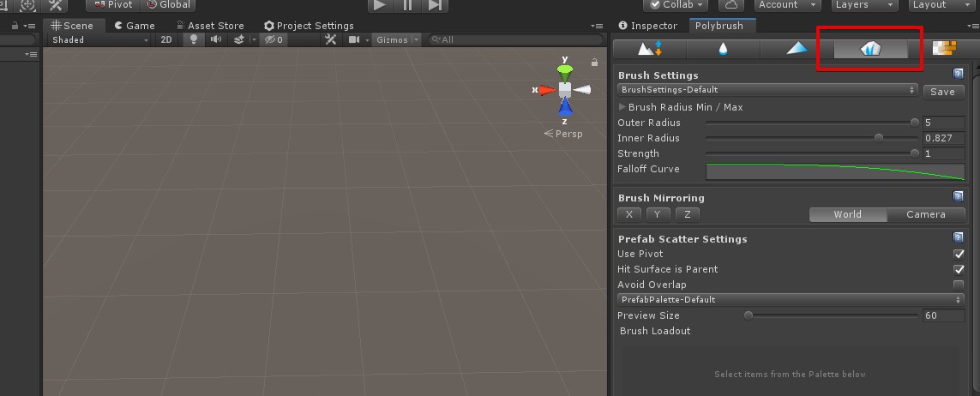Viewport: 980px width, 396px height.
Task: Set mirroring space to World
Action: pos(847,214)
